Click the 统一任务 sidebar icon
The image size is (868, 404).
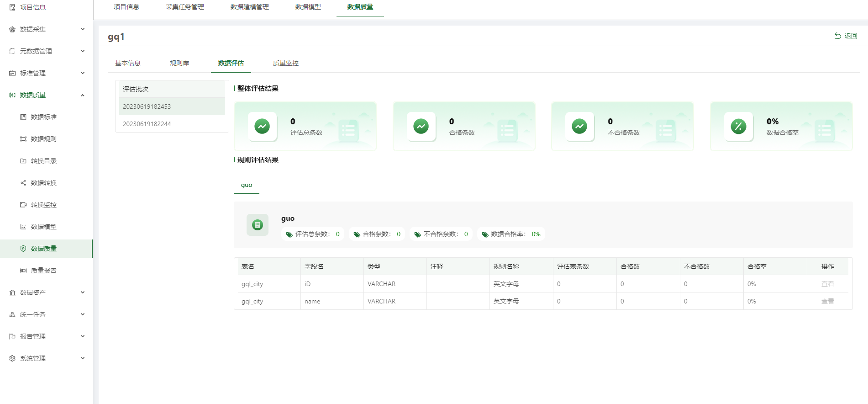point(12,314)
